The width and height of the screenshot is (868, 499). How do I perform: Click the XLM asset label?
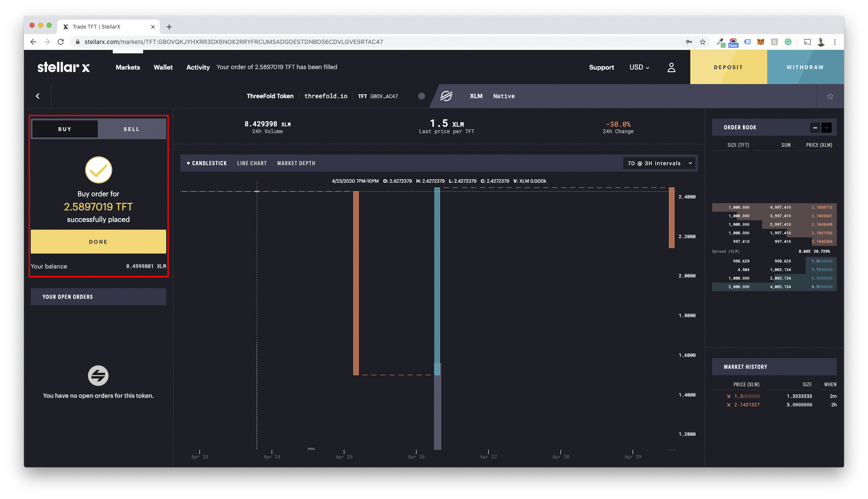tap(476, 96)
